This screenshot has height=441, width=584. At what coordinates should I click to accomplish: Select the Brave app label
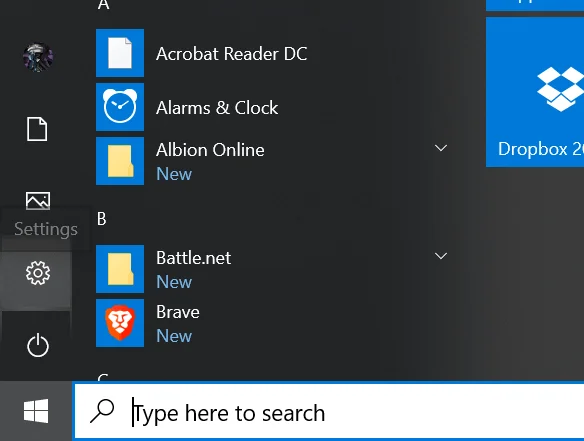click(x=178, y=312)
